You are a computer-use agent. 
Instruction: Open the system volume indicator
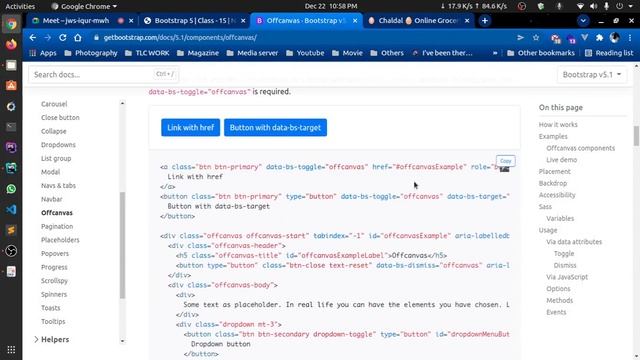point(593,6)
